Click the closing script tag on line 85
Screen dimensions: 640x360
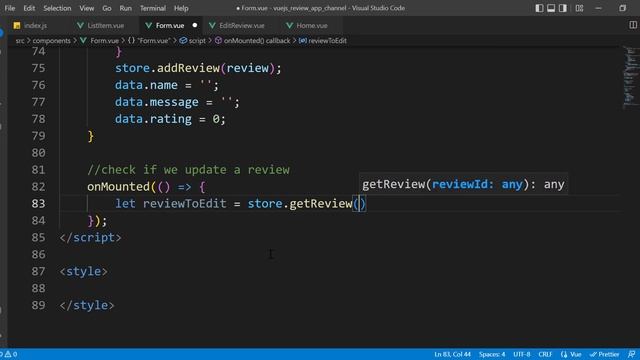click(90, 237)
